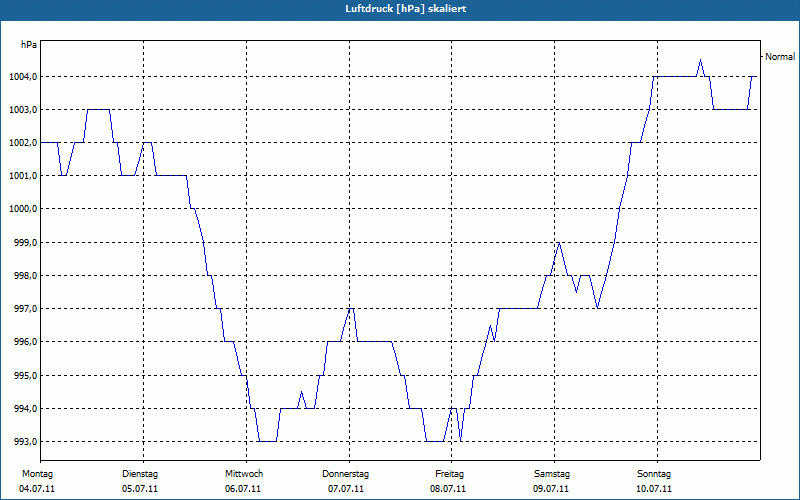This screenshot has width=800, height=500.
Task: Click the 997,0 y-axis value
Action: pos(24,309)
